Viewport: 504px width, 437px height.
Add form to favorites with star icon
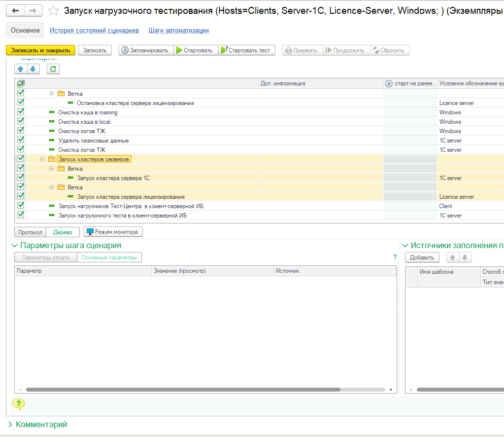click(x=54, y=11)
